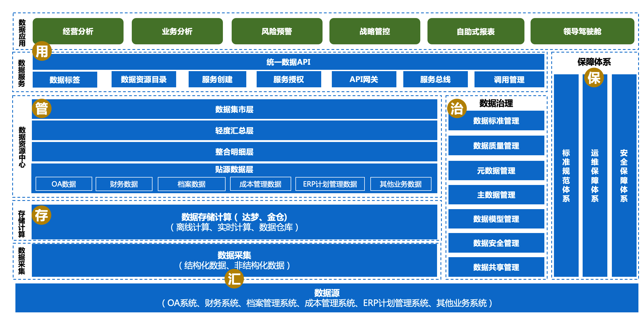This screenshot has height=319, width=644.
Task: Click the 数据存储计算 heading text
Action: (234, 217)
